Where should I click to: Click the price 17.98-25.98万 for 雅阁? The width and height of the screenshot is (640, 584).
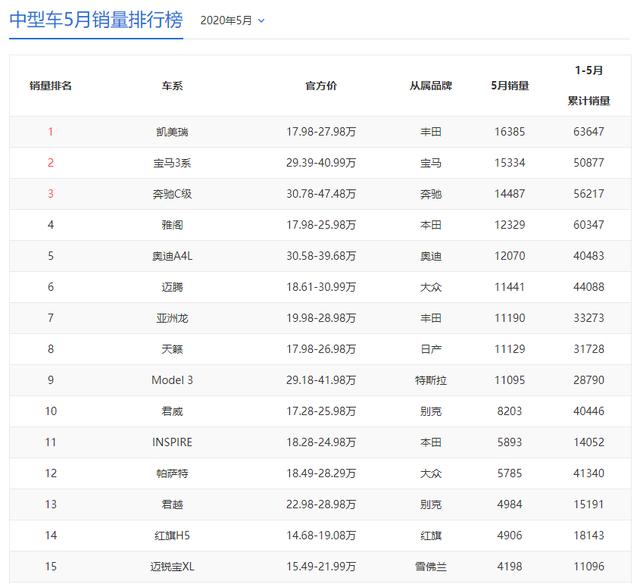(x=321, y=225)
